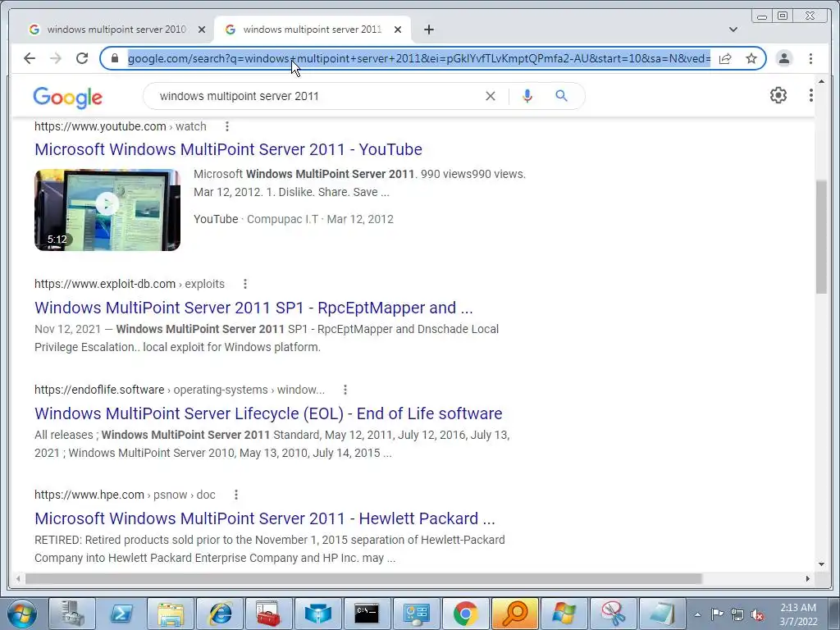Click the vertical scrollbar thumb
The image size is (840, 630).
point(821,237)
